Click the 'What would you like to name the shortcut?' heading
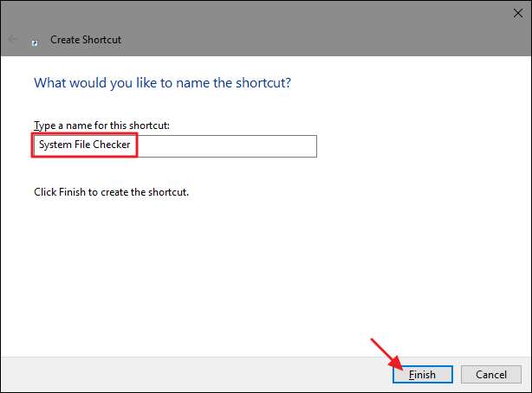The height and width of the screenshot is (393, 532). pyautogui.click(x=163, y=83)
